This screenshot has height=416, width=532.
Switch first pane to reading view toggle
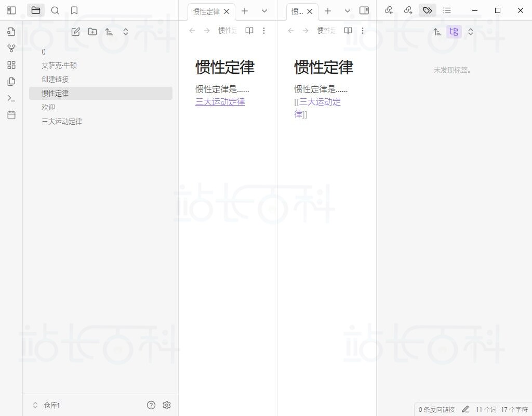point(249,31)
